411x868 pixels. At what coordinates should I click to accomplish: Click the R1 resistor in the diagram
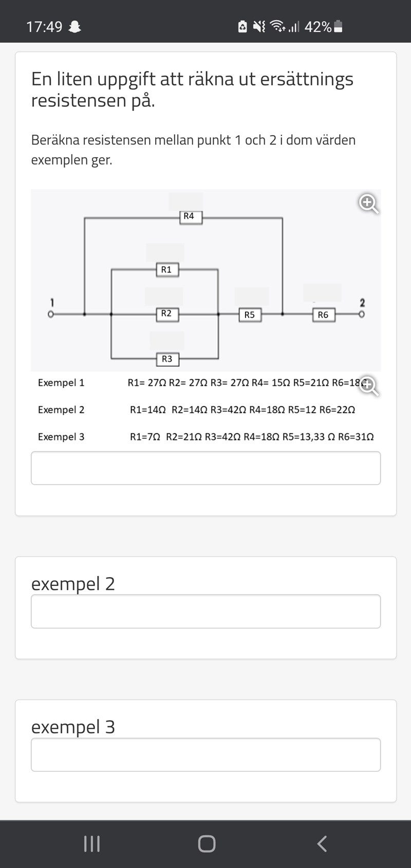[x=167, y=270]
